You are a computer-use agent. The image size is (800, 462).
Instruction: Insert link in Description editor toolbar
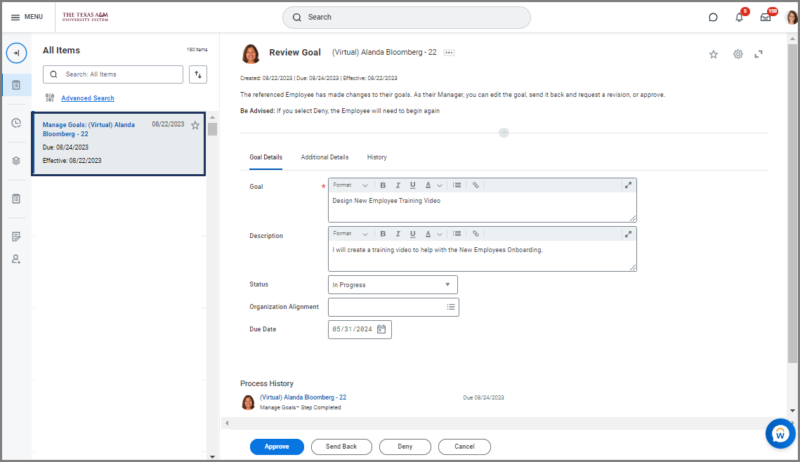(x=476, y=233)
